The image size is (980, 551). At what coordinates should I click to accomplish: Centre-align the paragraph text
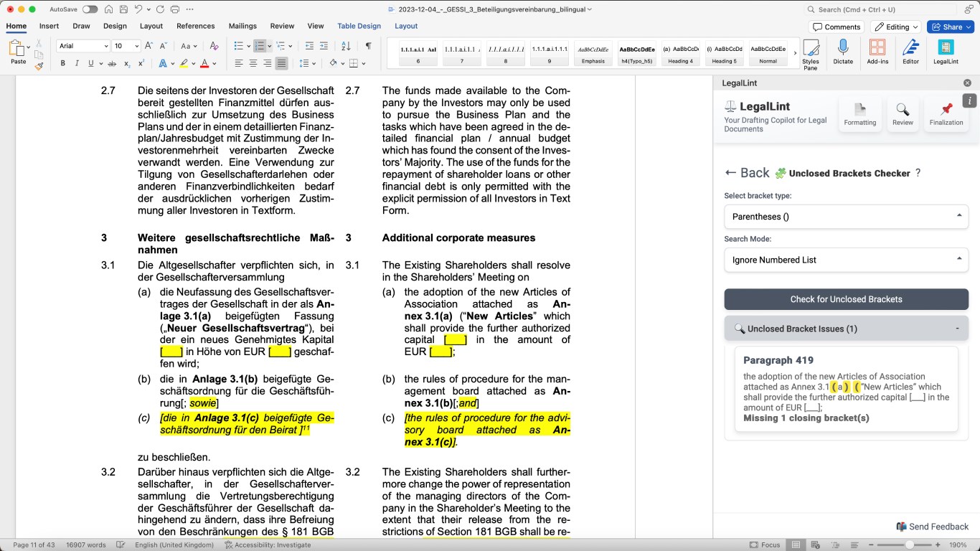pyautogui.click(x=253, y=63)
